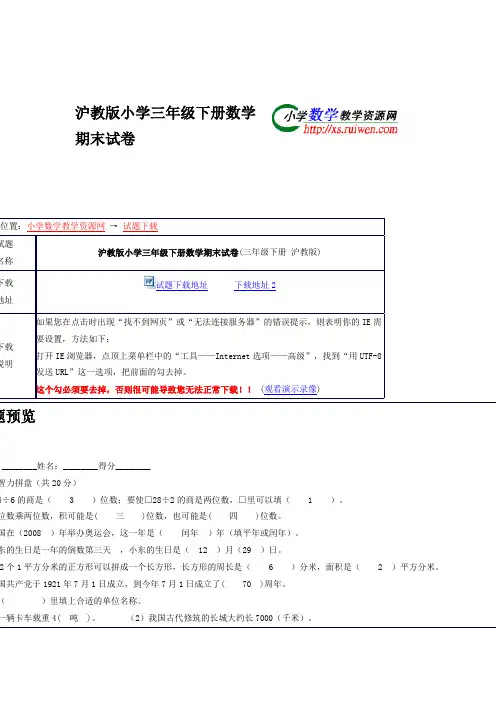Click the heading 沪教版小学三年级下册数学
Image resolution: width=496 pixels, height=702 pixels.
165,113
